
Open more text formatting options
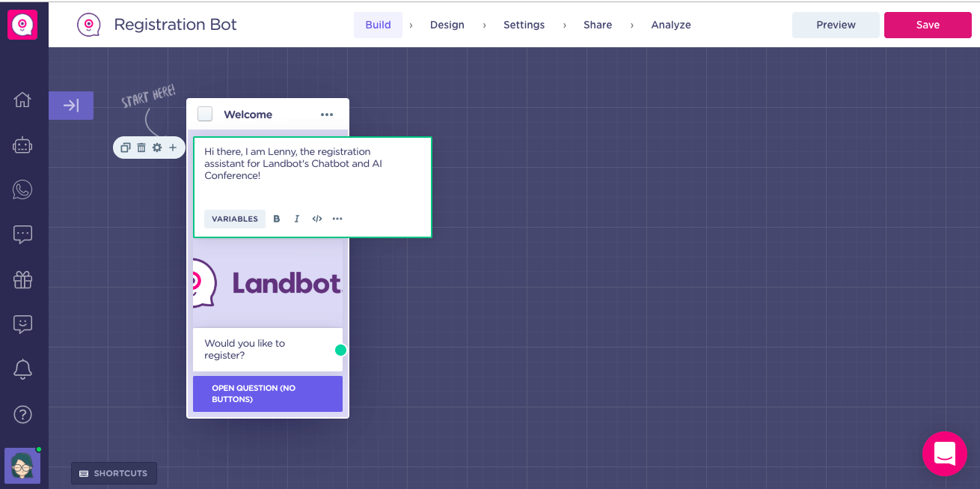(337, 219)
